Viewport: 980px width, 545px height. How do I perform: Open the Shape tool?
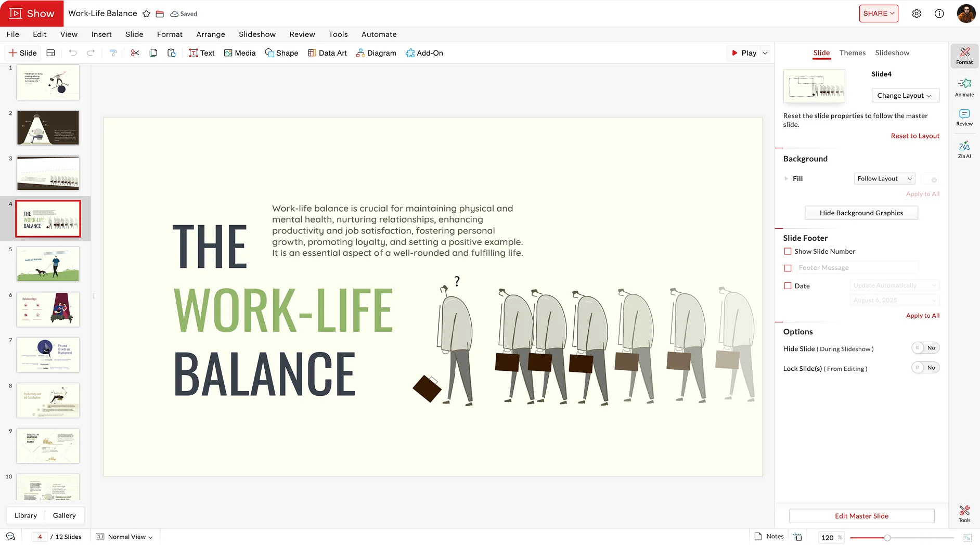pyautogui.click(x=281, y=53)
